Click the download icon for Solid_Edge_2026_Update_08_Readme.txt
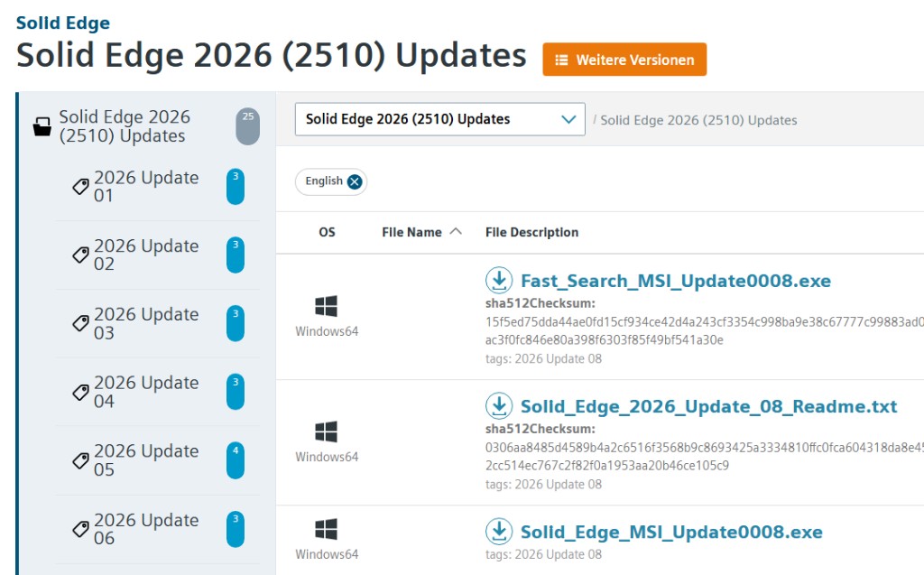This screenshot has width=924, height=575. point(498,405)
